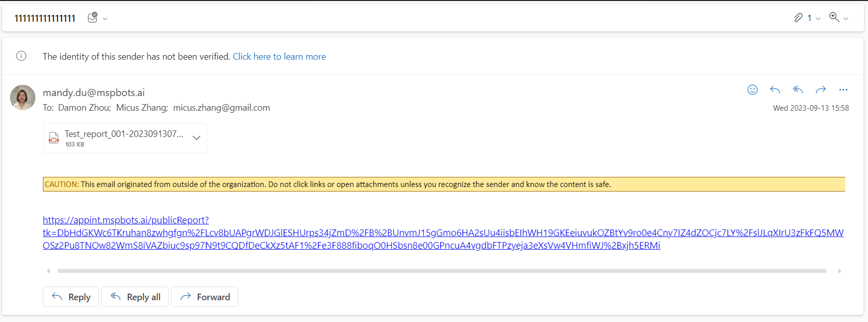868x322 pixels.
Task: Click the forward arrow icon in header
Action: (x=821, y=90)
